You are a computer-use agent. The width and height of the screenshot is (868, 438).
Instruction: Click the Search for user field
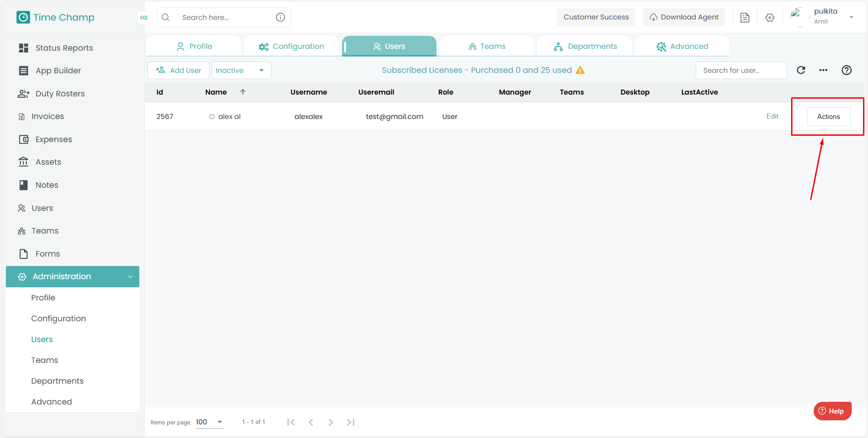pyautogui.click(x=741, y=70)
